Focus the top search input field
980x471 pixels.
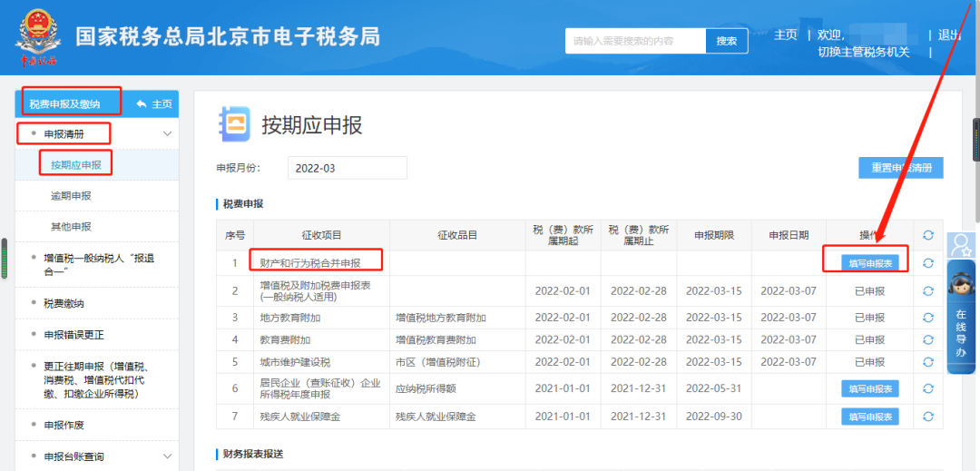point(634,41)
